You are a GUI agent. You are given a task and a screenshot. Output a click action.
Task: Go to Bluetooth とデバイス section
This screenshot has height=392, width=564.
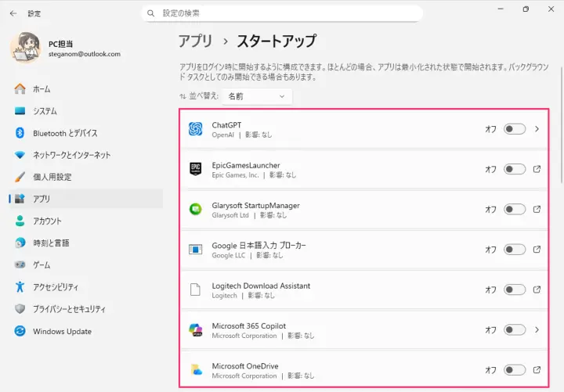(65, 133)
